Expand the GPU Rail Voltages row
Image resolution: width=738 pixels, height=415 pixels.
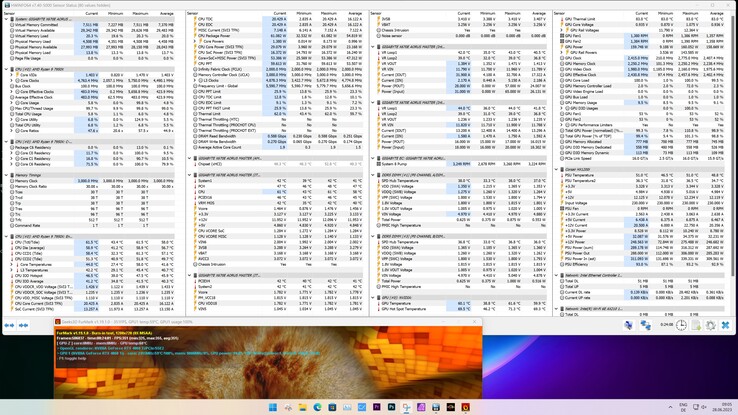click(x=562, y=30)
